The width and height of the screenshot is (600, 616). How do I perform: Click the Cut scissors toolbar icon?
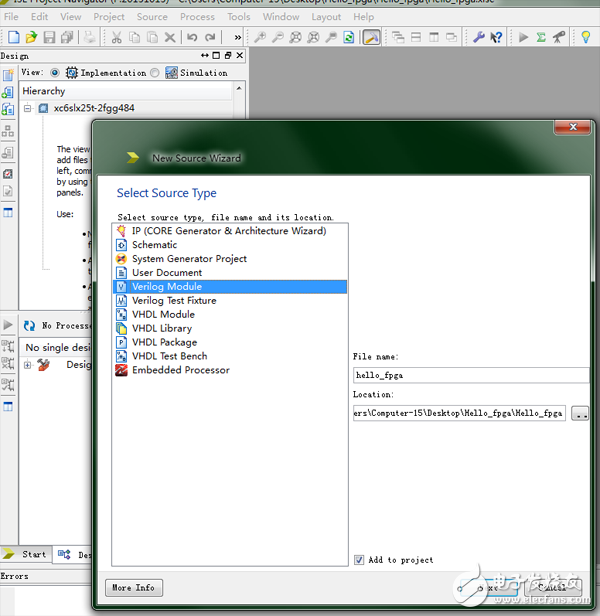[x=116, y=37]
